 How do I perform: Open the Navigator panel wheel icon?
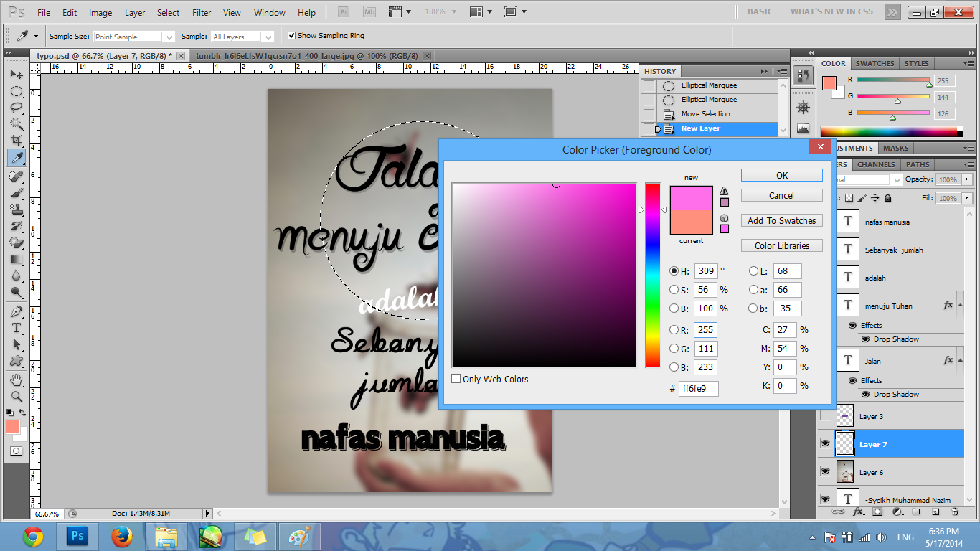803,107
